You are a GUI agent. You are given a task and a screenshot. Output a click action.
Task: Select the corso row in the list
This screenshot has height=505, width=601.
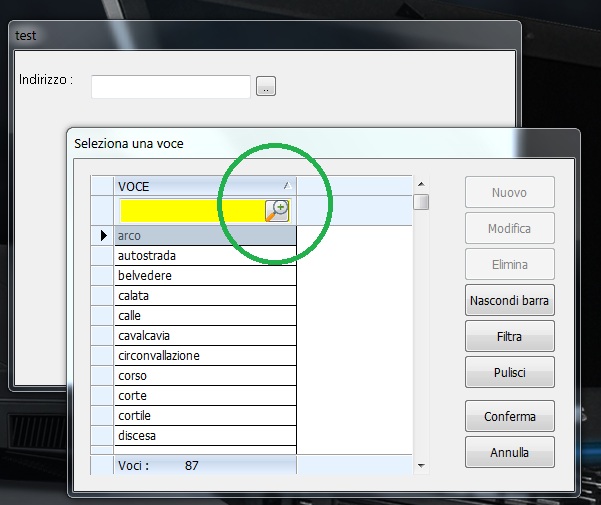(x=205, y=375)
